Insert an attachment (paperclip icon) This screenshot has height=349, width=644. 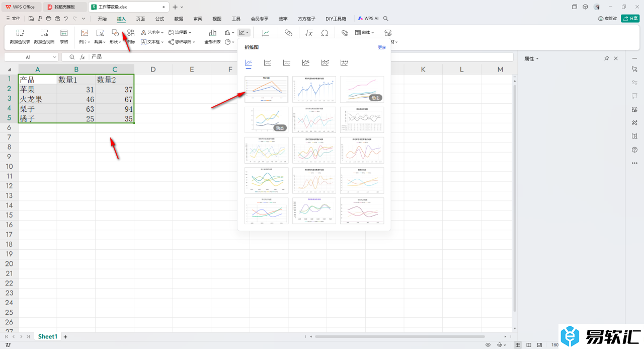[345, 33]
